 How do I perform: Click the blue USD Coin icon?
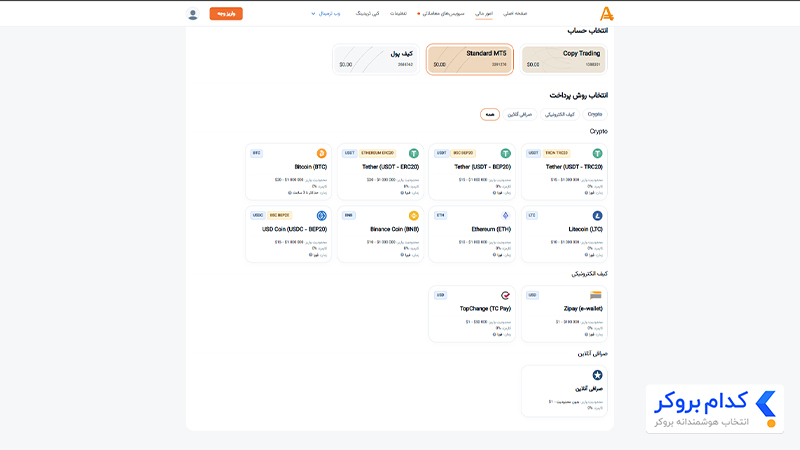(x=321, y=215)
